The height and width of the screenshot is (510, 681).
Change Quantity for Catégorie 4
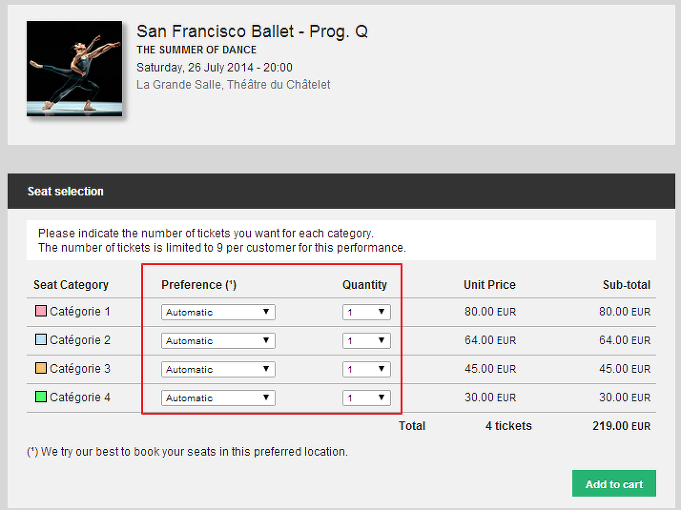(x=366, y=398)
